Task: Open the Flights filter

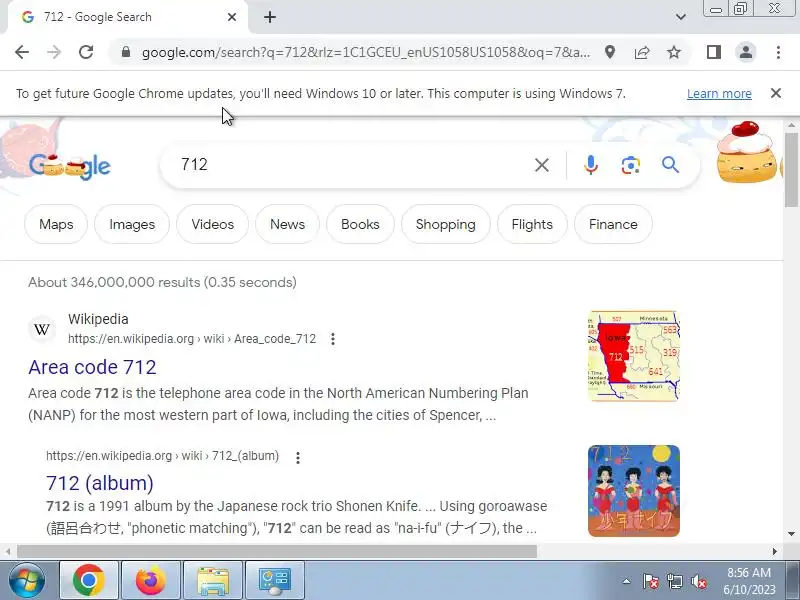Action: coord(532,224)
